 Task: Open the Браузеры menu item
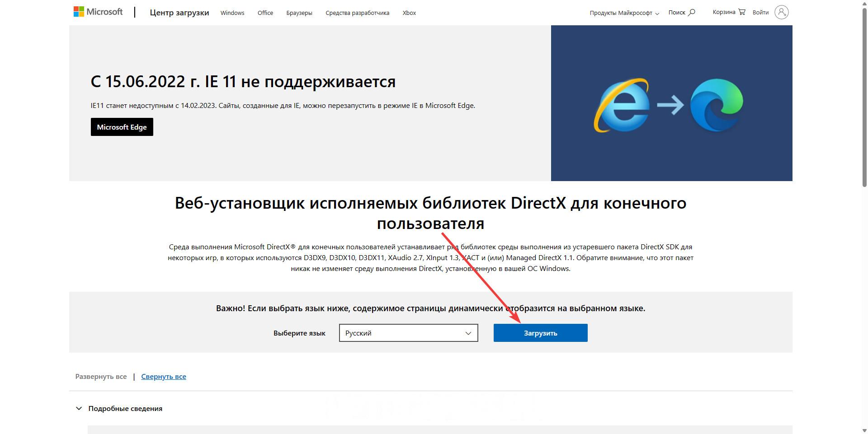point(299,13)
